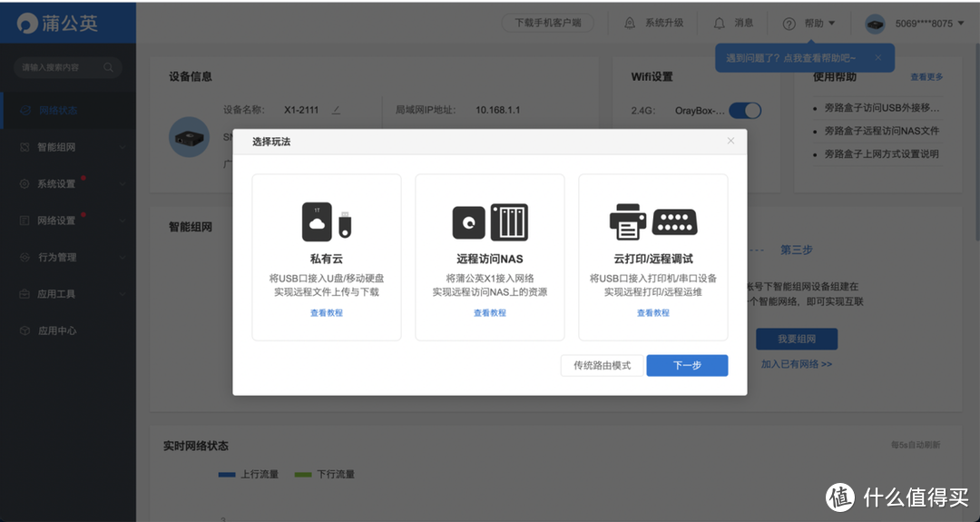Open 应用中心 in the sidebar
The height and width of the screenshot is (522, 980).
coord(68,330)
